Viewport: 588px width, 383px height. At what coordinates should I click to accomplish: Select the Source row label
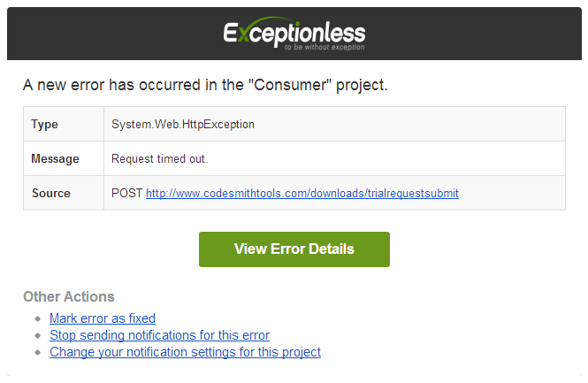tap(50, 193)
